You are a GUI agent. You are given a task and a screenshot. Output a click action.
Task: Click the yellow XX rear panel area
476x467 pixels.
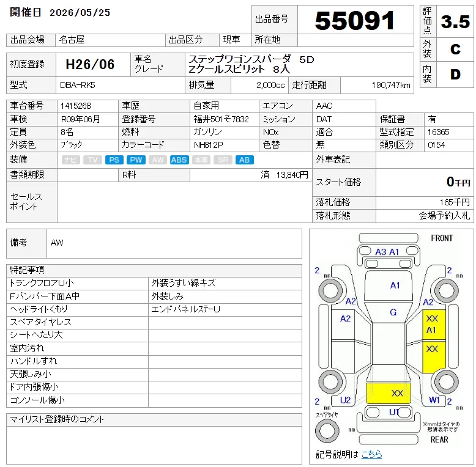[x=389, y=393]
